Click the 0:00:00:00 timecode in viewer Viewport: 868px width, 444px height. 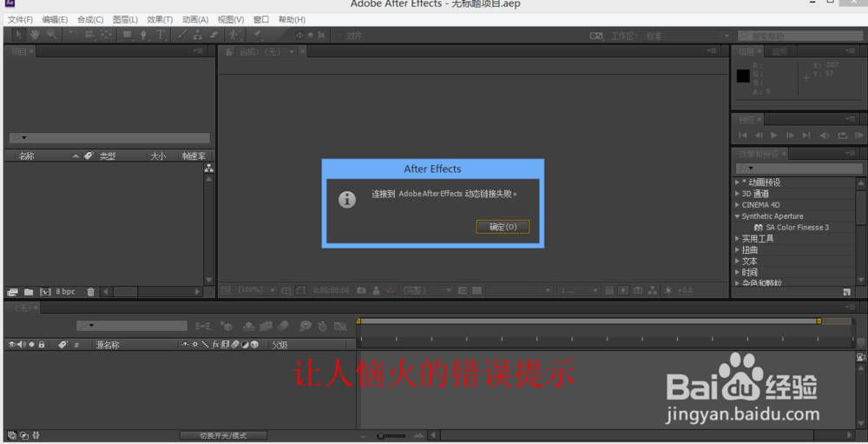tap(331, 290)
